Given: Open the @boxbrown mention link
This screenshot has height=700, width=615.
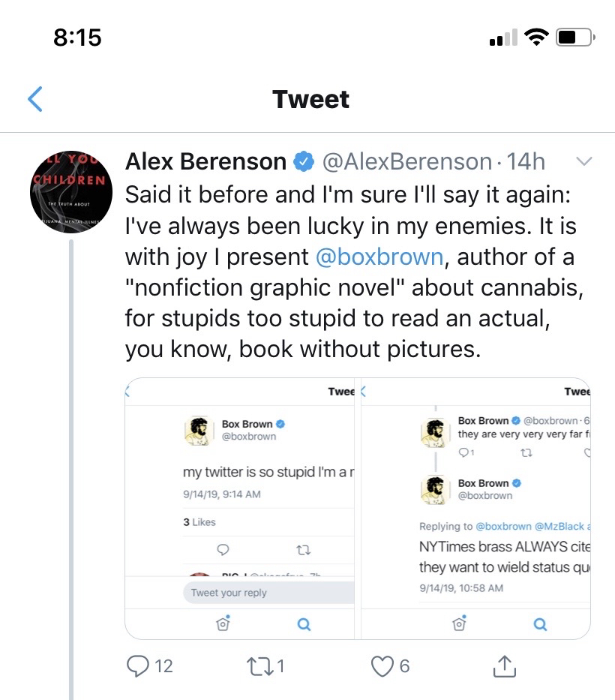Looking at the screenshot, I should pyautogui.click(x=379, y=257).
